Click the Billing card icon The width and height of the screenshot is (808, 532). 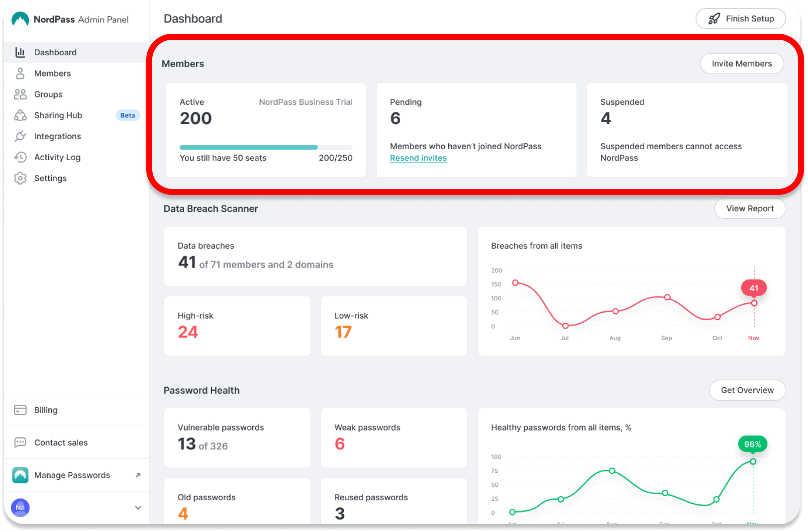tap(20, 410)
